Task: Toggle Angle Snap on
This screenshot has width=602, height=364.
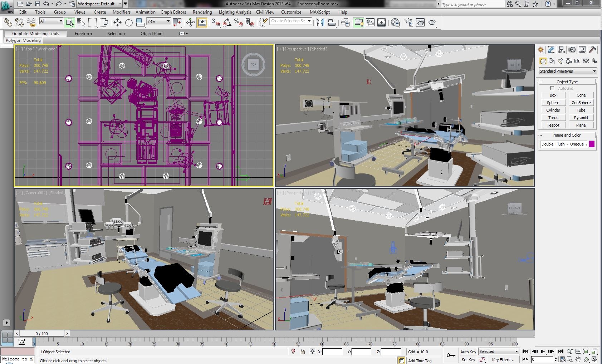Action: pyautogui.click(x=227, y=22)
